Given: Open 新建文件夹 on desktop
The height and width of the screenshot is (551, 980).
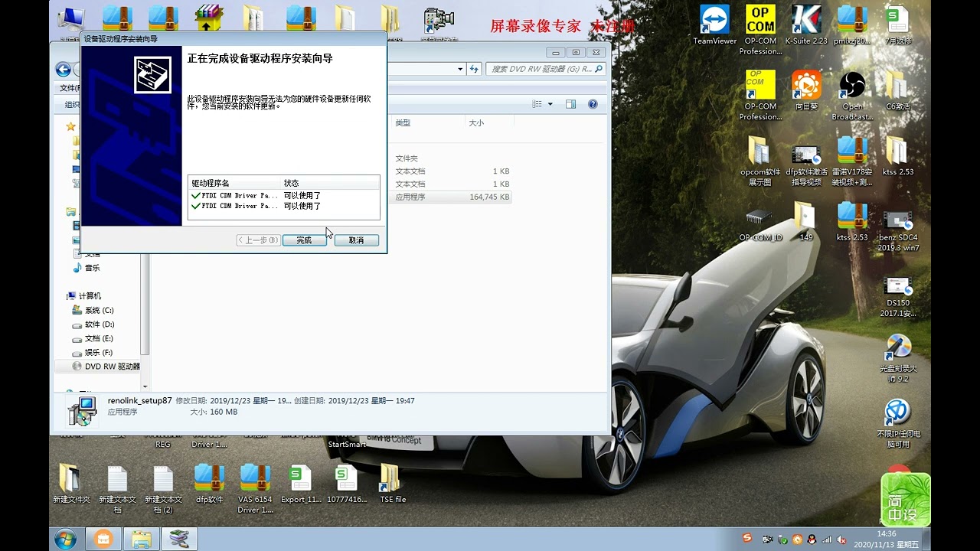Looking at the screenshot, I should click(71, 484).
